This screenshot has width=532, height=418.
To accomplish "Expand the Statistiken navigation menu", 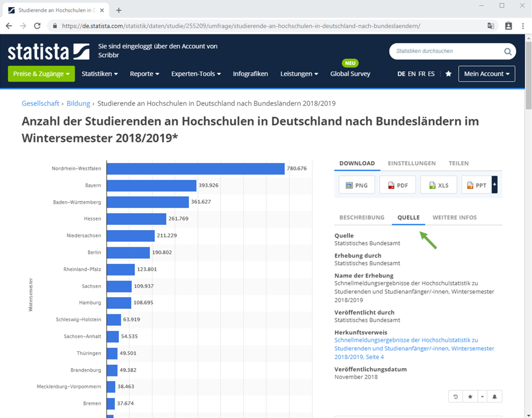I will [x=99, y=74].
